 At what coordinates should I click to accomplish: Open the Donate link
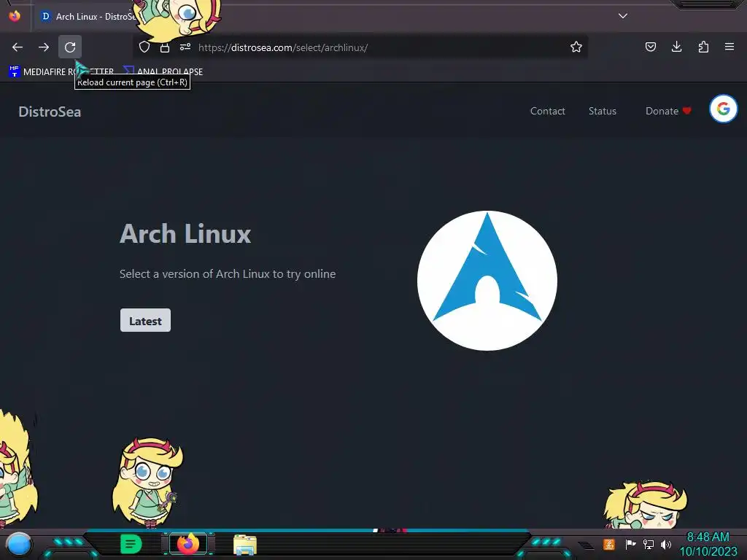click(668, 111)
